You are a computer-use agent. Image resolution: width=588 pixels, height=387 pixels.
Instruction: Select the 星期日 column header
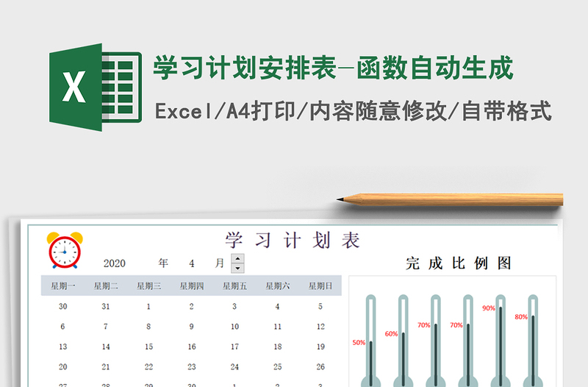click(320, 286)
